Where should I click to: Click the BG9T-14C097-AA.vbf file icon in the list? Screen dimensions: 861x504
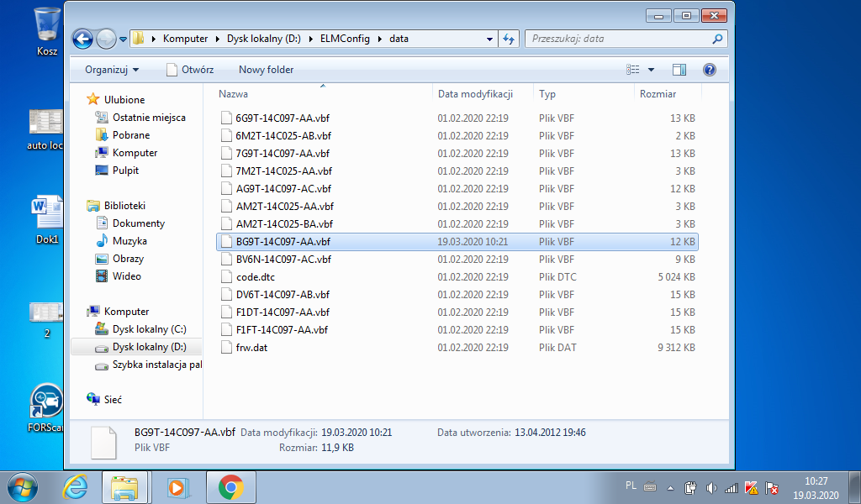pos(226,241)
